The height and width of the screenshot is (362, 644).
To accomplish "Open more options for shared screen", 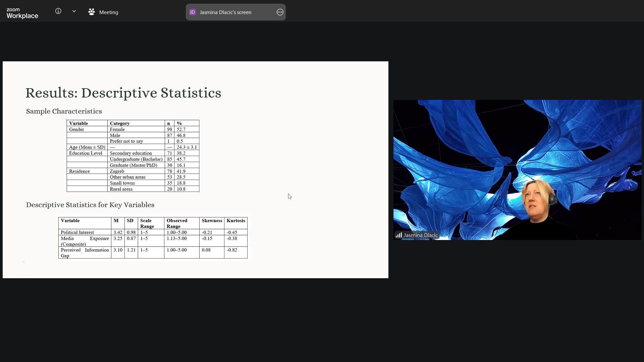I will click(280, 12).
